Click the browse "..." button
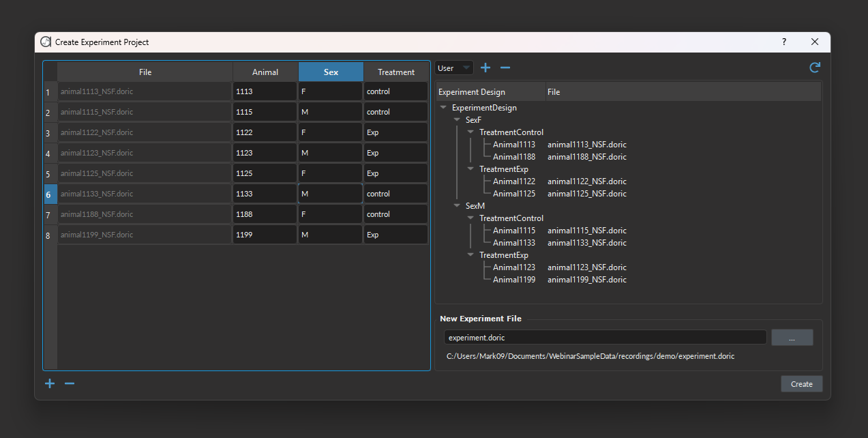The image size is (868, 438). [792, 338]
